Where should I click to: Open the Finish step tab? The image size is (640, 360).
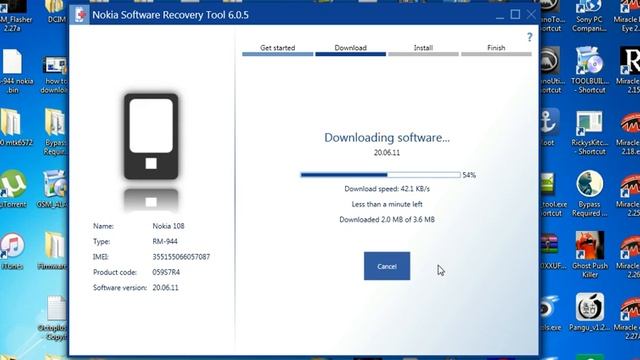click(x=496, y=49)
